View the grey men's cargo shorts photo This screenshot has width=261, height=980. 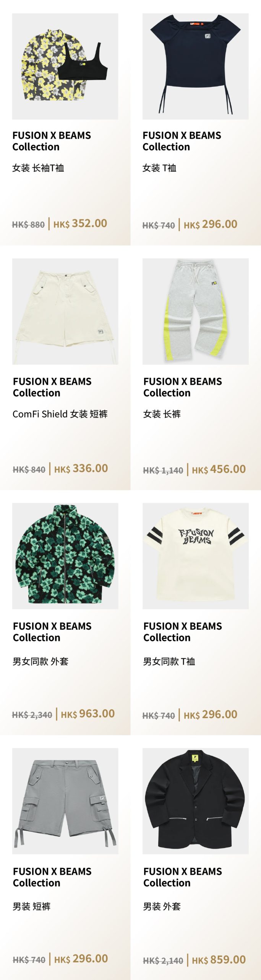coord(65,801)
